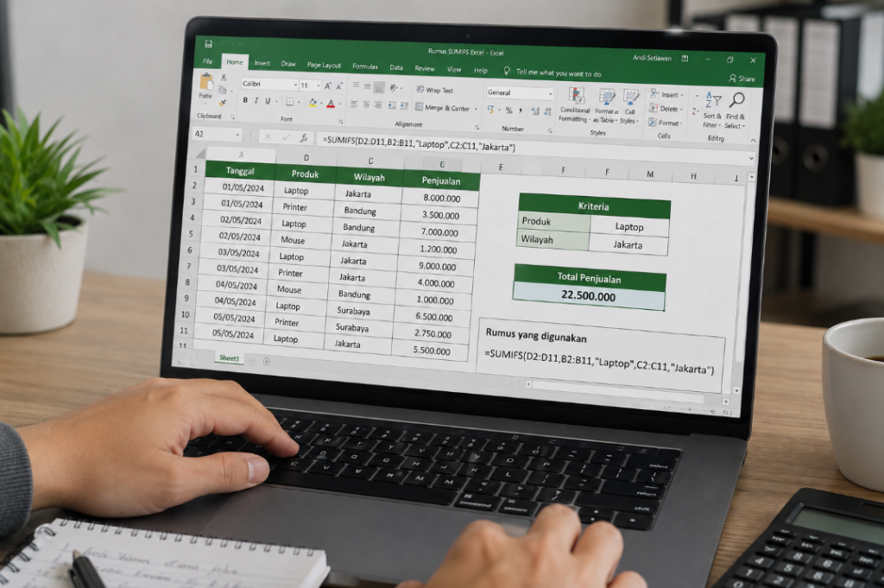
Task: Switch to the Data tab
Action: 396,67
